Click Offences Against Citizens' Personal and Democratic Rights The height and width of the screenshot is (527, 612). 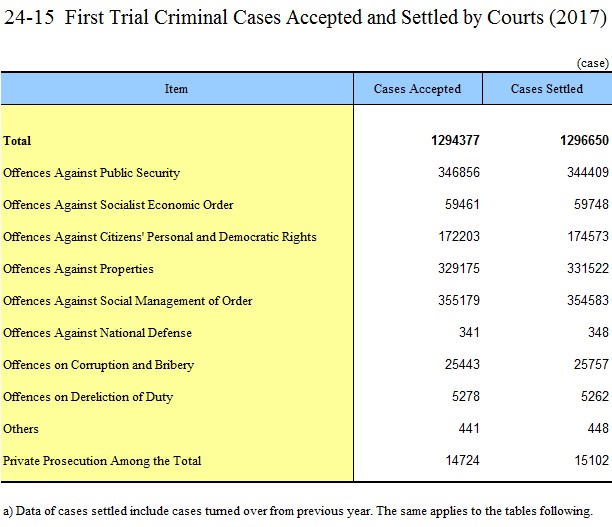coord(160,237)
